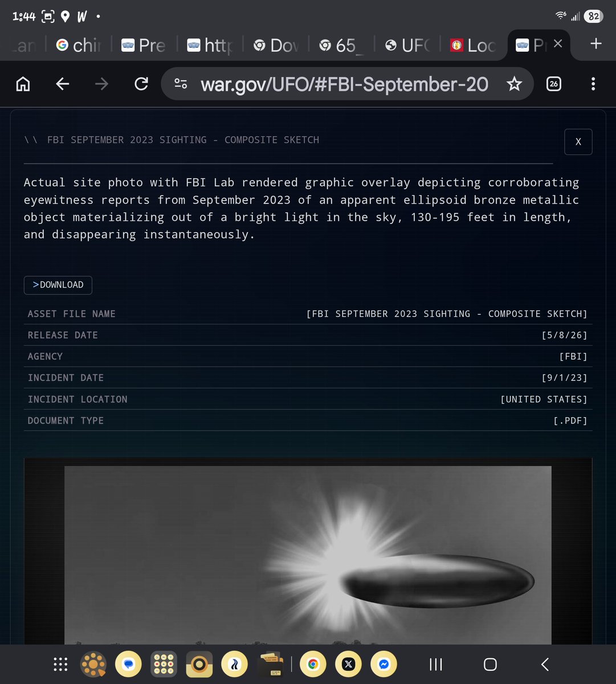Select the DOCUMENT TYPE label

66,421
